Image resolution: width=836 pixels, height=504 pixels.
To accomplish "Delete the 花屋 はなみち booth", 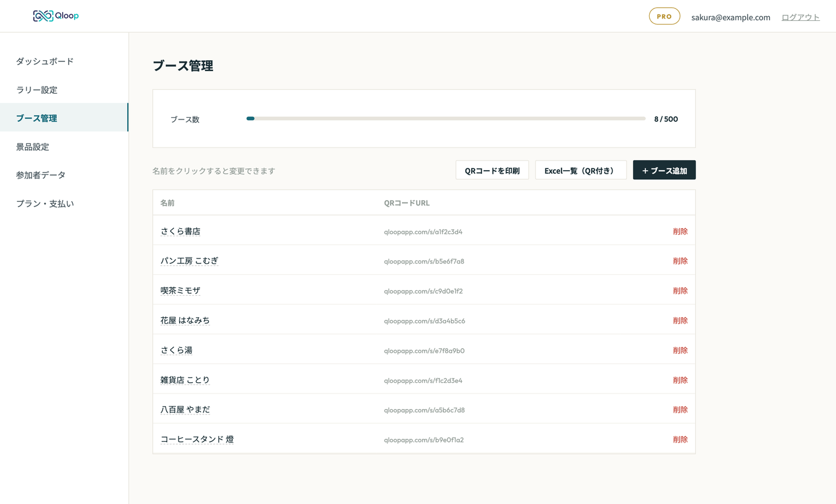I will click(680, 321).
